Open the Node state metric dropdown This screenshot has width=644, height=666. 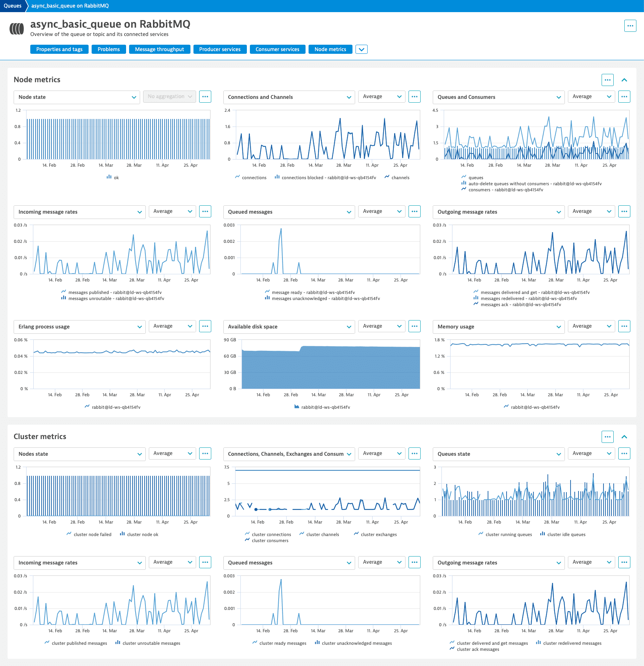[x=77, y=97]
